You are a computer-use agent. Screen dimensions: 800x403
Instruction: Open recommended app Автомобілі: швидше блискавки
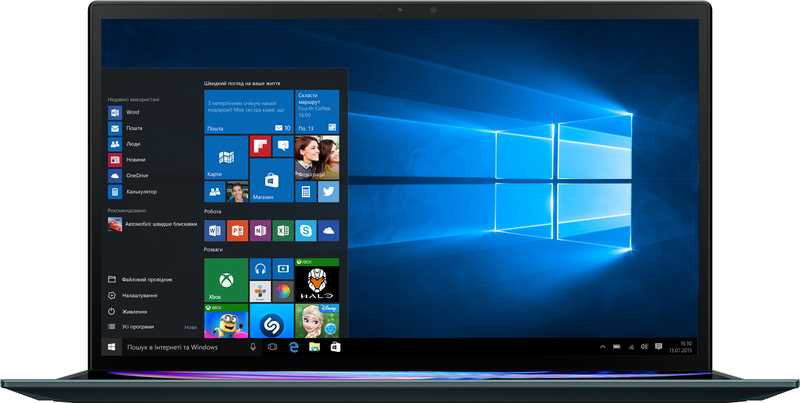pyautogui.click(x=152, y=224)
